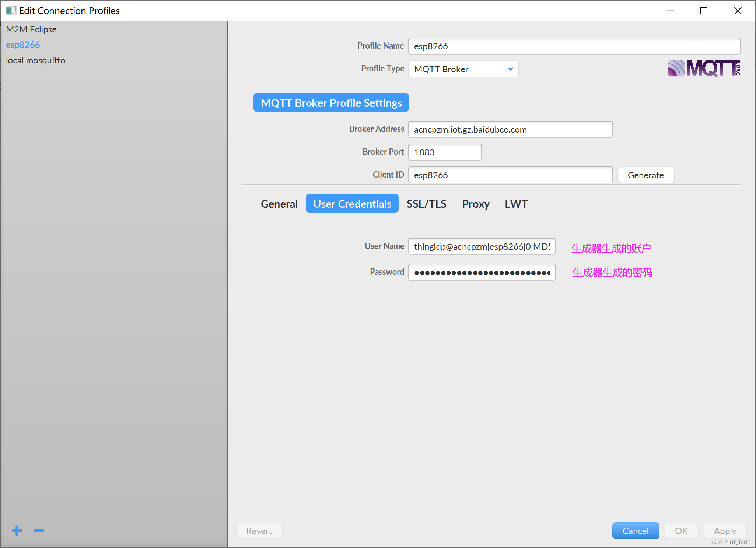Viewport: 756px width, 548px height.
Task: Remove selected profile with minus icon
Action: tap(39, 531)
